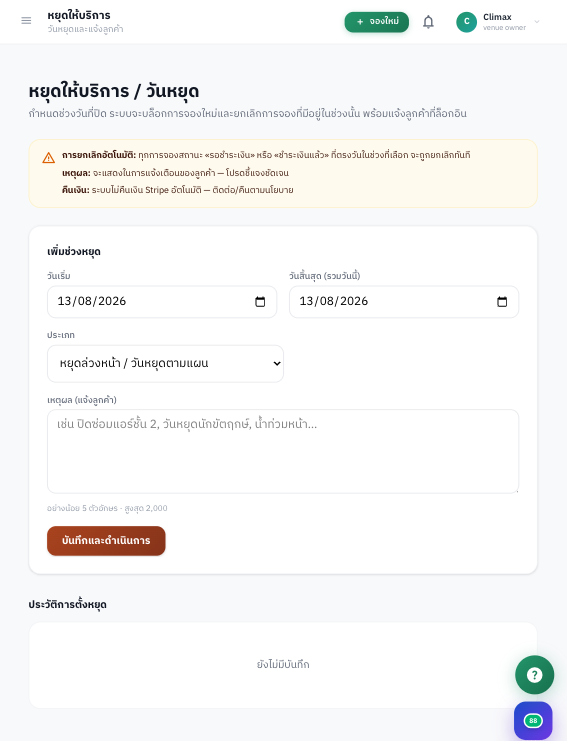The width and height of the screenshot is (567, 741).
Task: Focus the วันสิ้นสุด end date field
Action: tap(404, 302)
